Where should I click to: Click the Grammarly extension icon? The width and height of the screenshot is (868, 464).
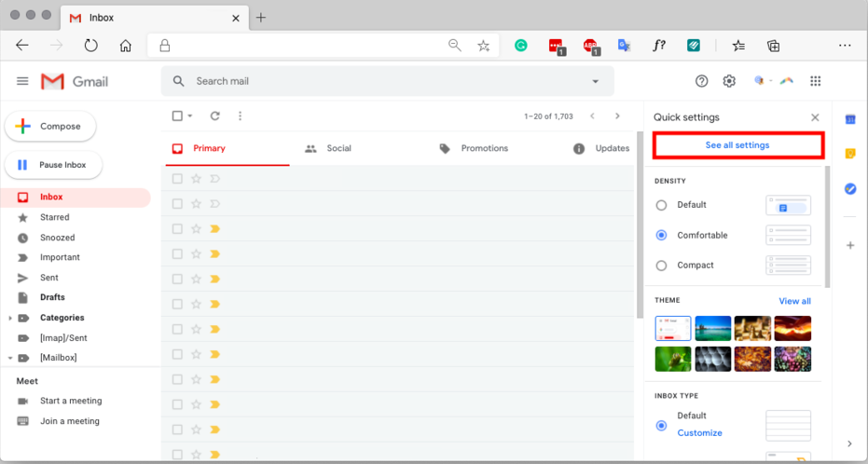tap(520, 46)
